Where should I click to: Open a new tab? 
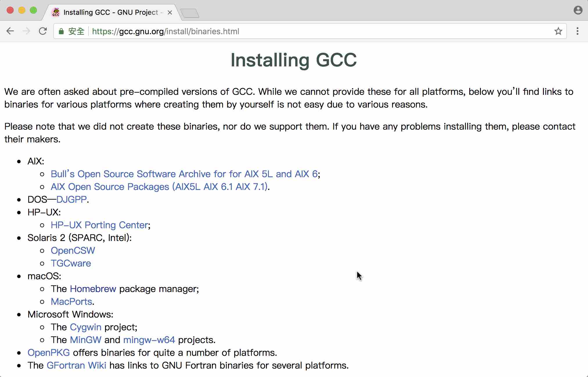coord(190,13)
